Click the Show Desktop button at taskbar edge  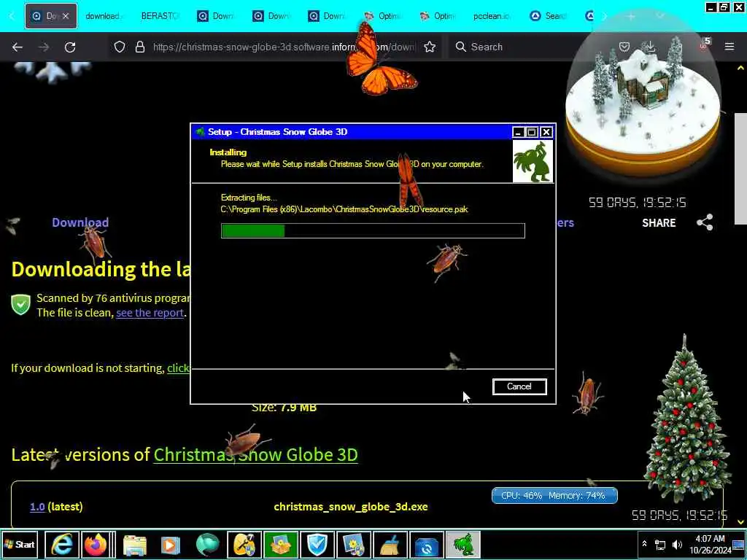tap(739, 544)
